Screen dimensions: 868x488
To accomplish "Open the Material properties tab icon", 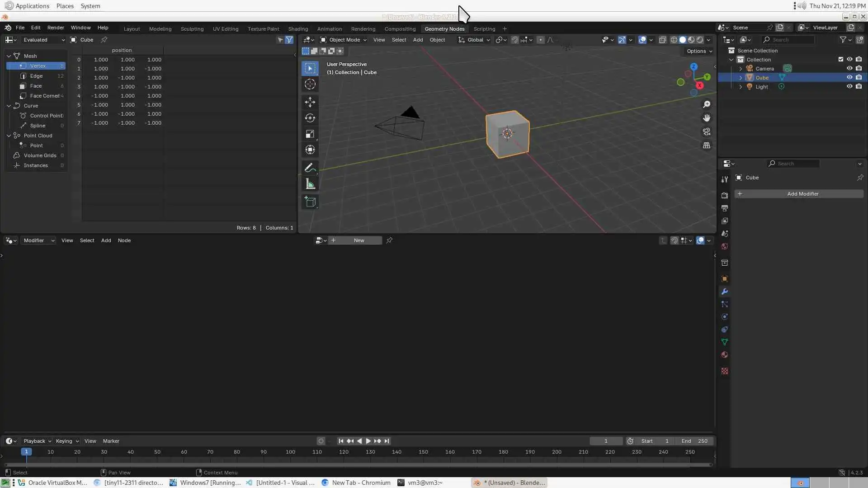I will coord(725,355).
